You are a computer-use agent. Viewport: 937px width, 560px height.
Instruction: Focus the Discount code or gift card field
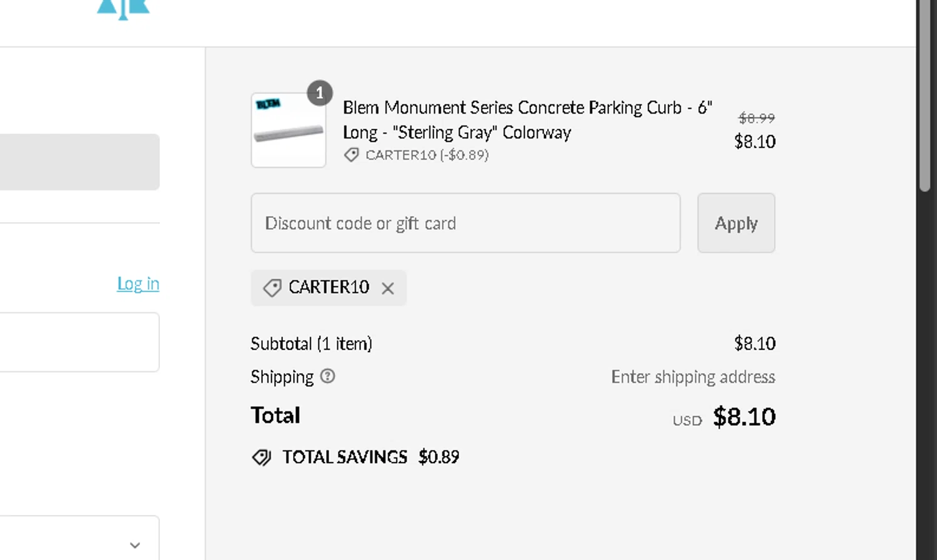pos(465,223)
